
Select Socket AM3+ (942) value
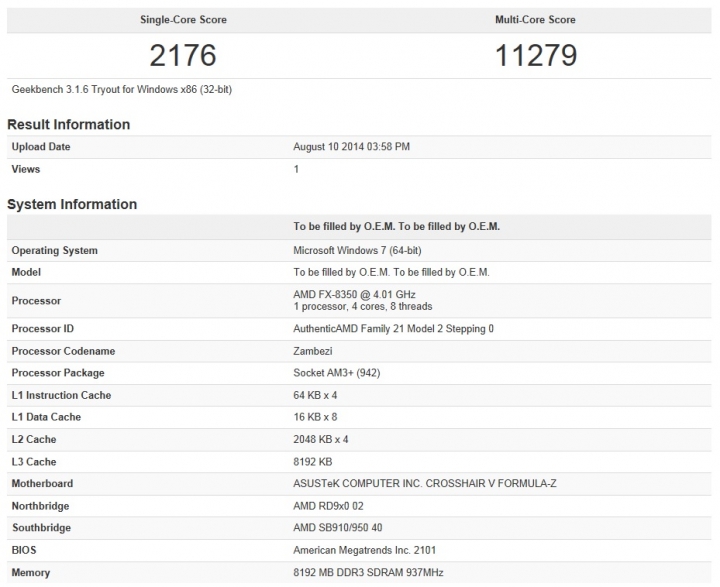point(337,373)
